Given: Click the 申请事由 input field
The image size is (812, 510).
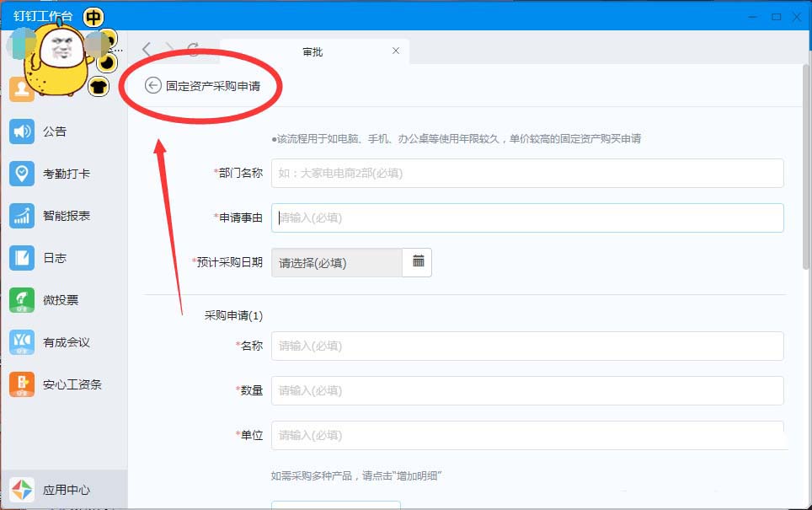Looking at the screenshot, I should pos(527,217).
